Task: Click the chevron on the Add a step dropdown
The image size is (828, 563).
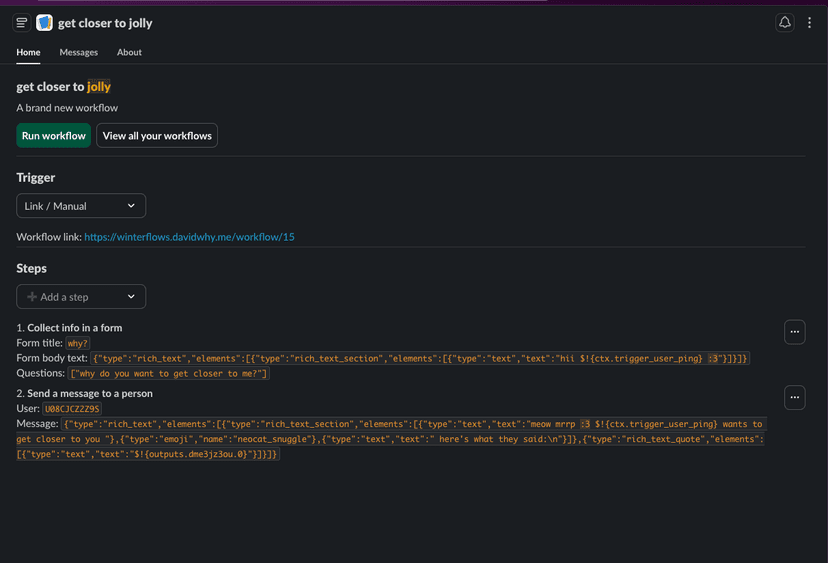Action: (x=131, y=297)
